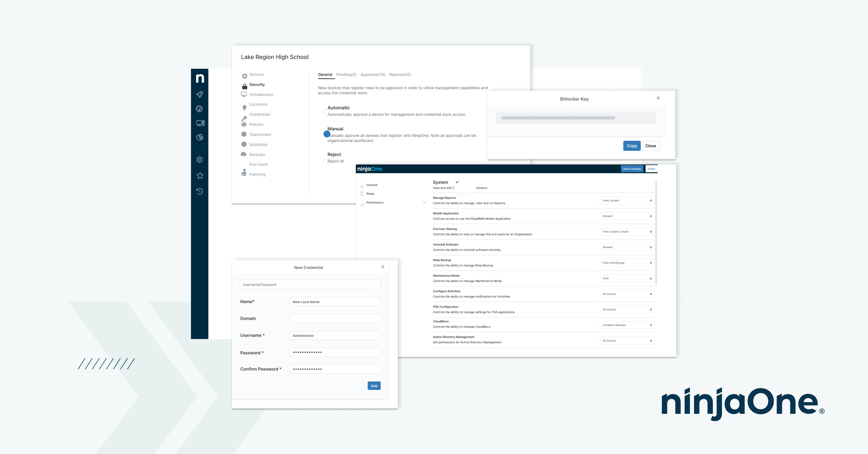Click the map pin icon for Locations
The image size is (868, 454).
click(x=244, y=108)
